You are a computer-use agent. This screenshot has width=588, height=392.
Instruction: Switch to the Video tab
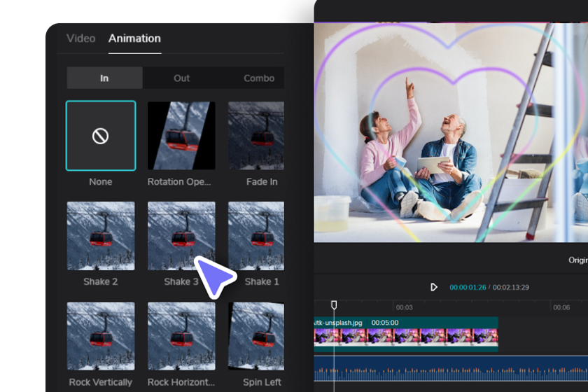pyautogui.click(x=80, y=38)
